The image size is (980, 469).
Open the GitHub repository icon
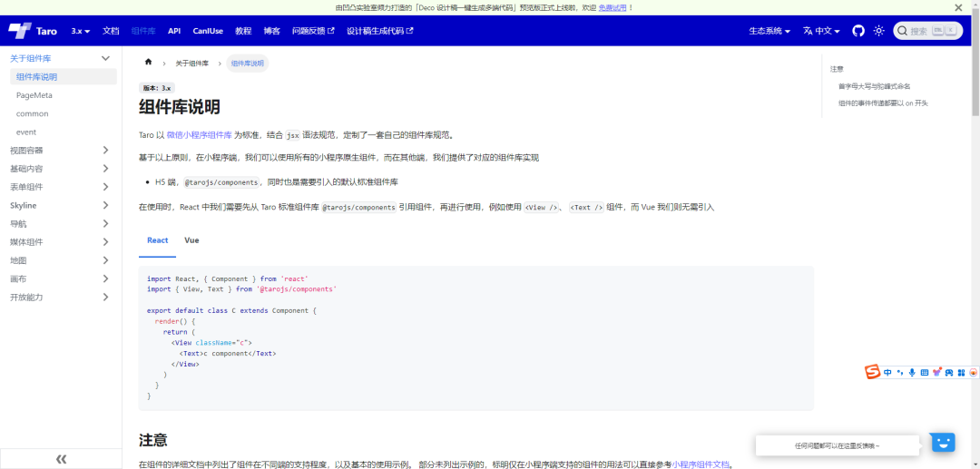858,31
